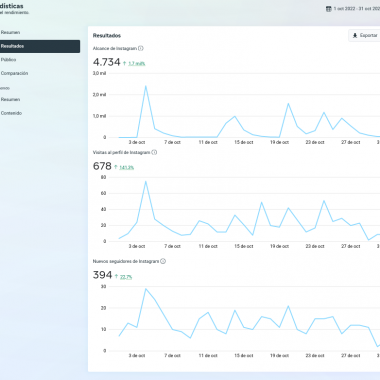This screenshot has height=380, width=380.
Task: Select the Resultados sidebar item
Action: tap(40, 46)
